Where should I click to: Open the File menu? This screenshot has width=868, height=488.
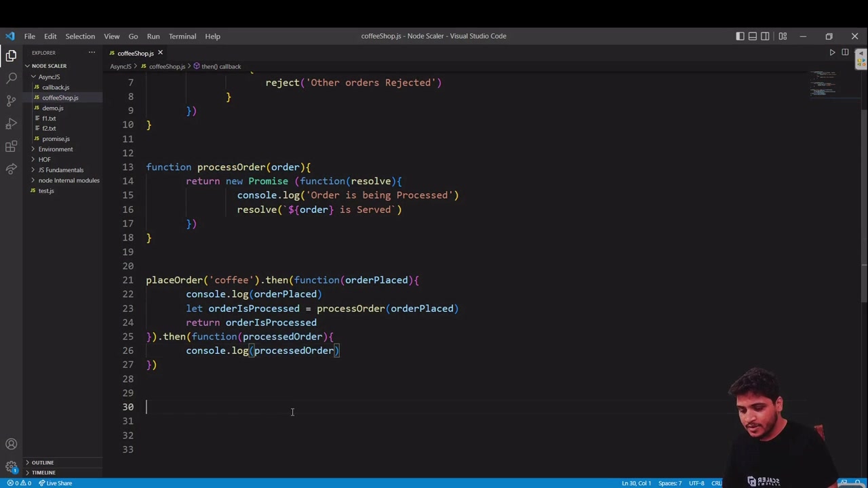(30, 36)
